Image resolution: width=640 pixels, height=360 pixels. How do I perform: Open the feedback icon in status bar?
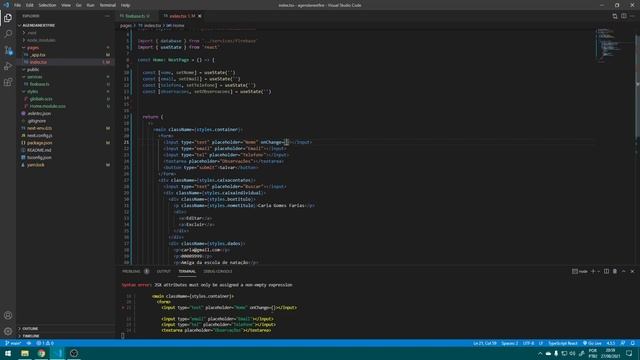[x=623, y=343]
